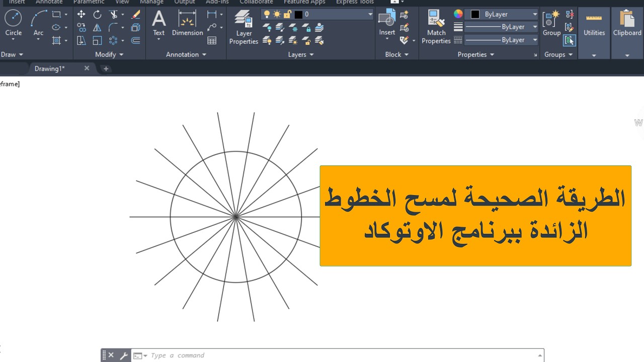Open the command line customize wrench

click(124, 355)
